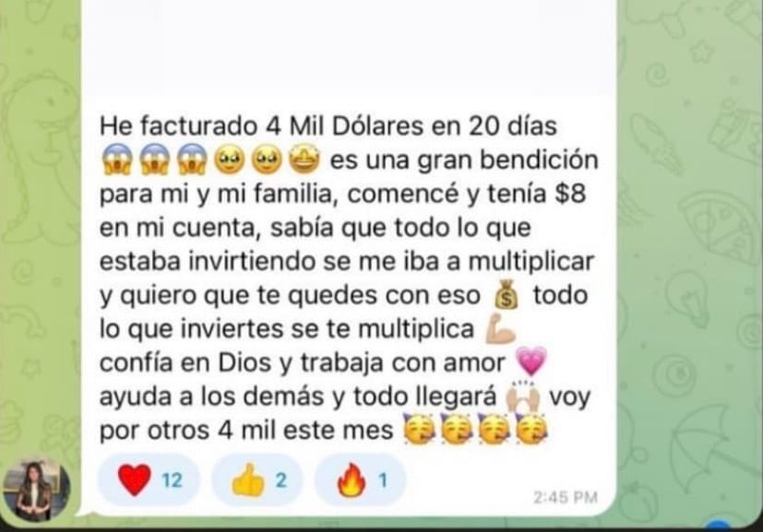Image resolution: width=763 pixels, height=532 pixels.
Task: Open the sender's profile avatar
Action: pos(36,489)
